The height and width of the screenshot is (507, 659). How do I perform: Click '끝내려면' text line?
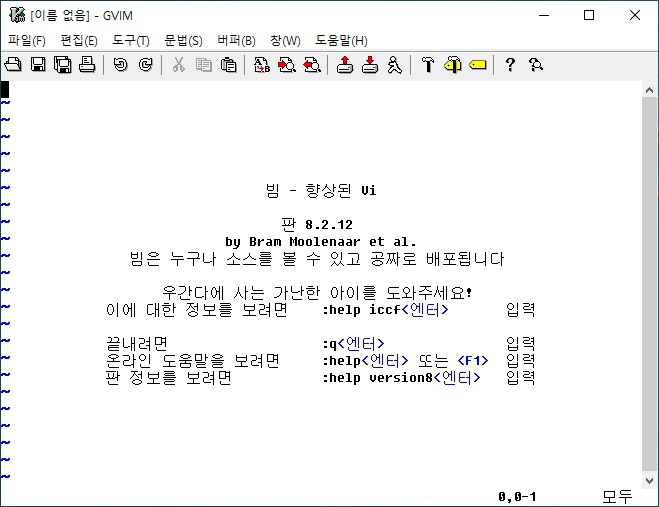[x=137, y=344]
